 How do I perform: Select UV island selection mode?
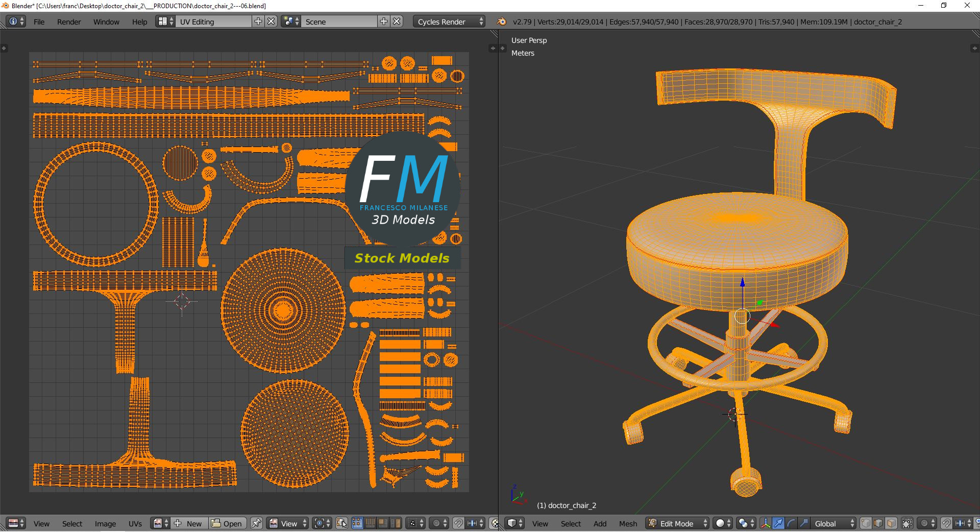pos(395,523)
